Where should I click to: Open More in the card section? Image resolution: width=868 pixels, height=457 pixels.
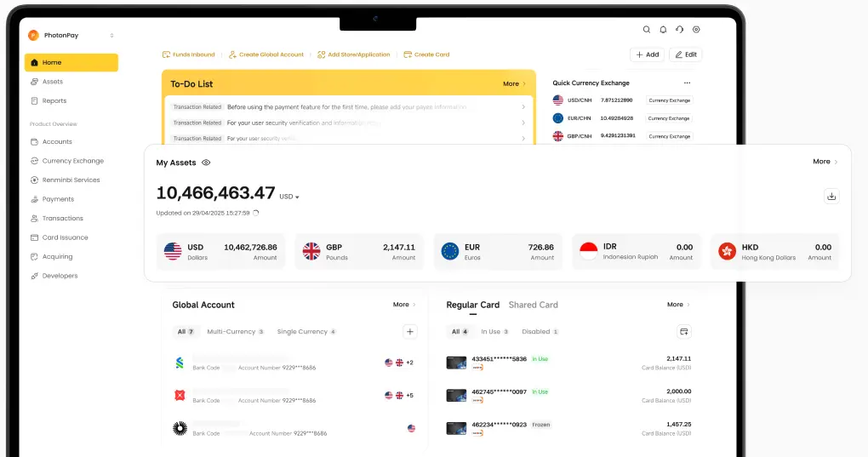click(x=678, y=305)
